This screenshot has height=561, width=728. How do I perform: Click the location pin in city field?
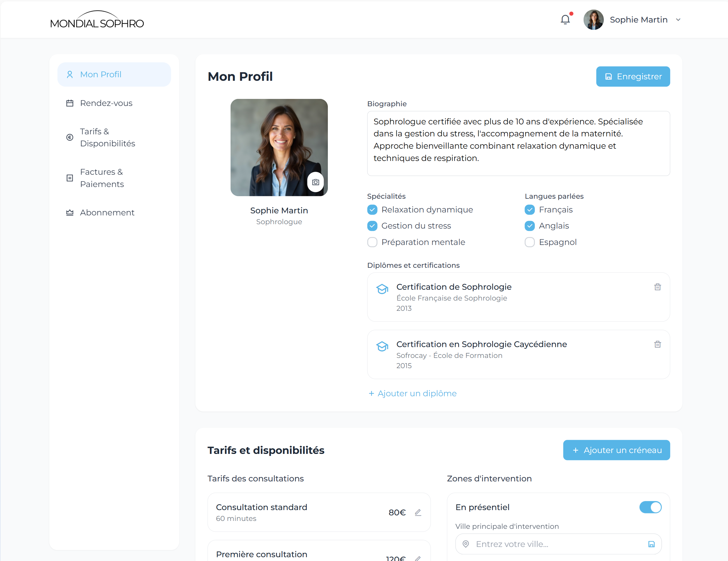[x=466, y=544]
